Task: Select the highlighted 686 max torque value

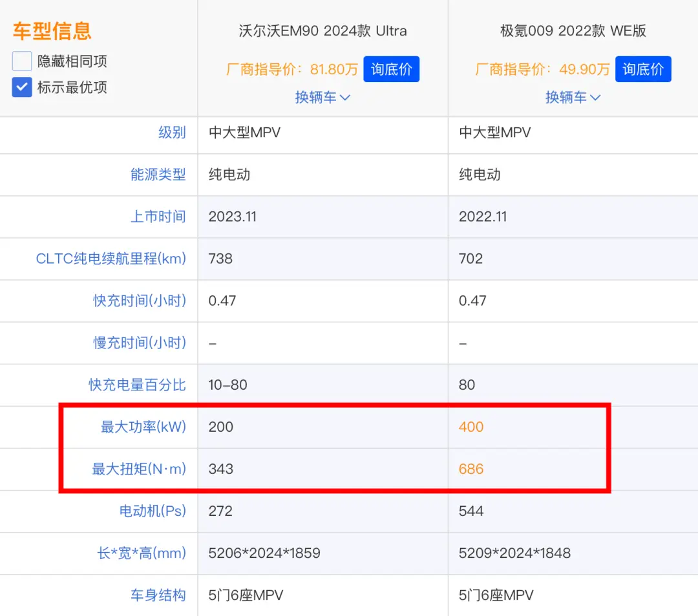Action: pos(471,469)
